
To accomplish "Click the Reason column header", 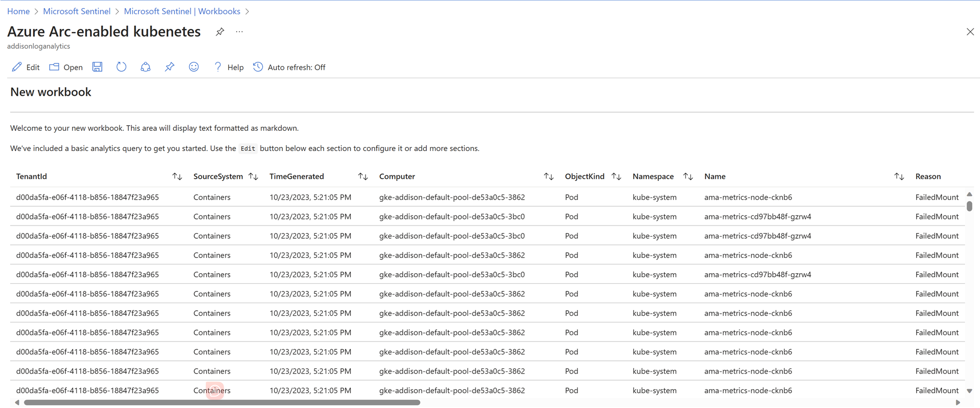I will point(928,176).
